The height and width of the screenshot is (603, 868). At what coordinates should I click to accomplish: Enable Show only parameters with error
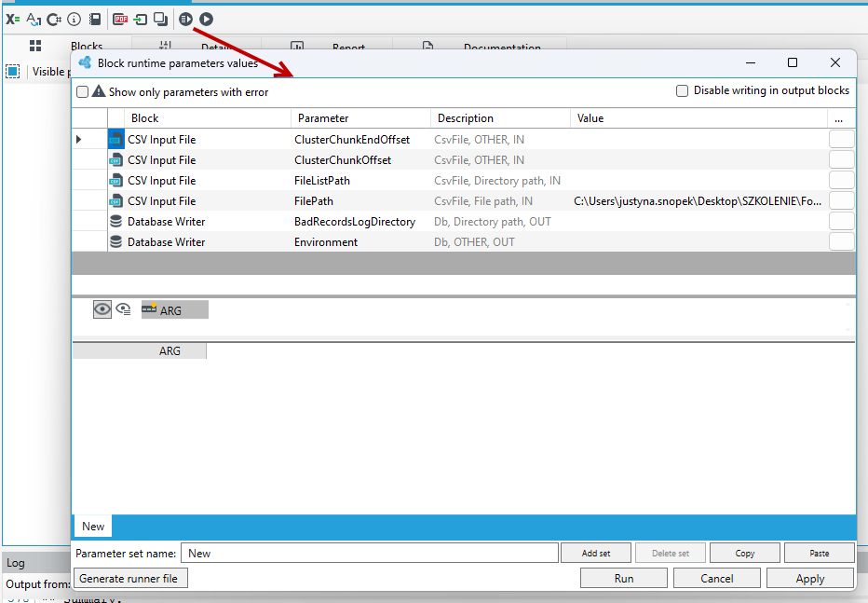83,92
